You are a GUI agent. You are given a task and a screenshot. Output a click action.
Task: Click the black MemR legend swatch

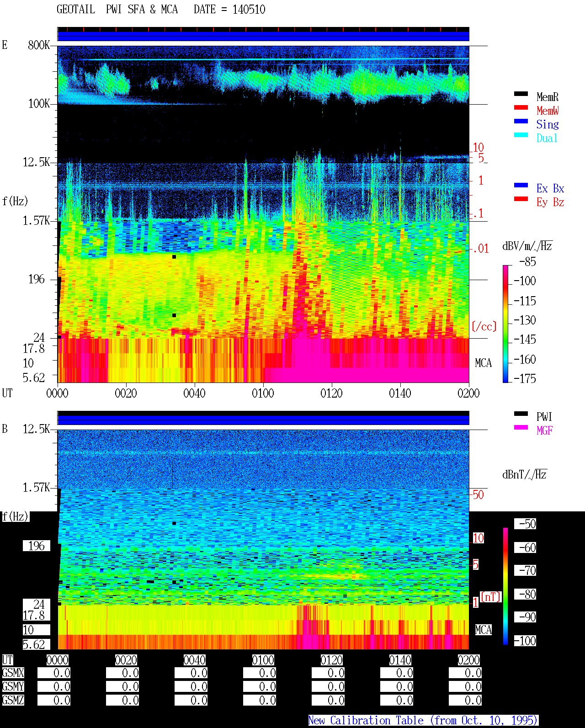point(521,94)
